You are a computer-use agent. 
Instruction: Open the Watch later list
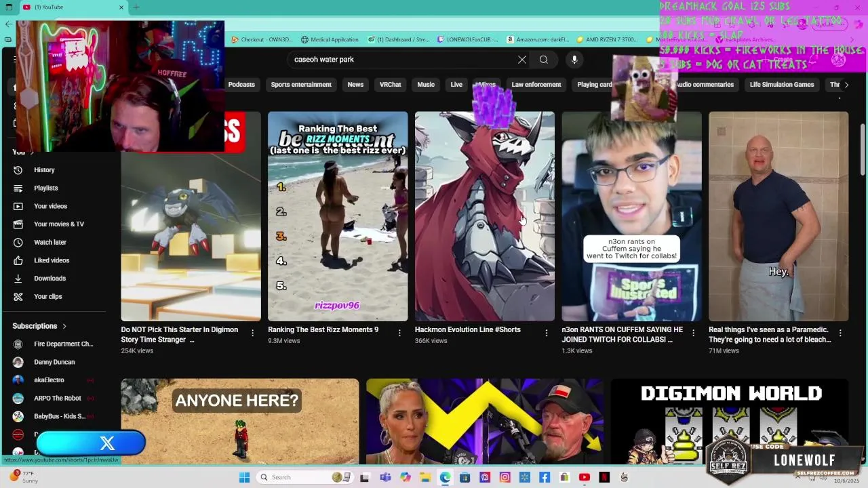(50, 242)
